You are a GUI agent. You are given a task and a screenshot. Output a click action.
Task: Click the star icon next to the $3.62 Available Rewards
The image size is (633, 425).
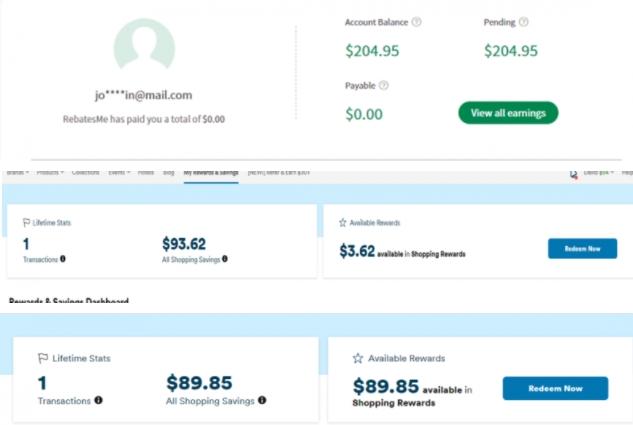(343, 223)
